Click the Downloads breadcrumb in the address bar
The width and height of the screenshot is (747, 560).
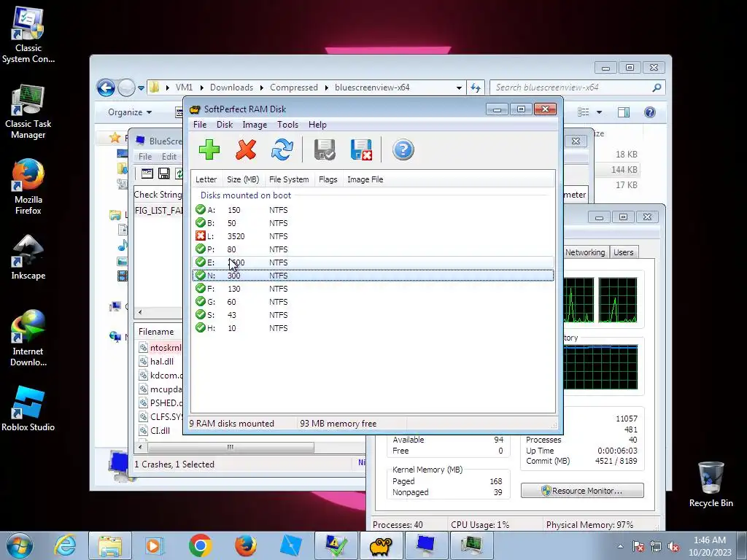(x=231, y=87)
